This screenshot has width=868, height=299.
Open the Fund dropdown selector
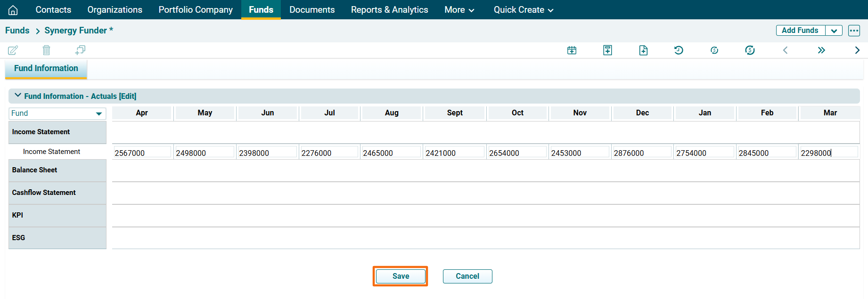point(57,113)
